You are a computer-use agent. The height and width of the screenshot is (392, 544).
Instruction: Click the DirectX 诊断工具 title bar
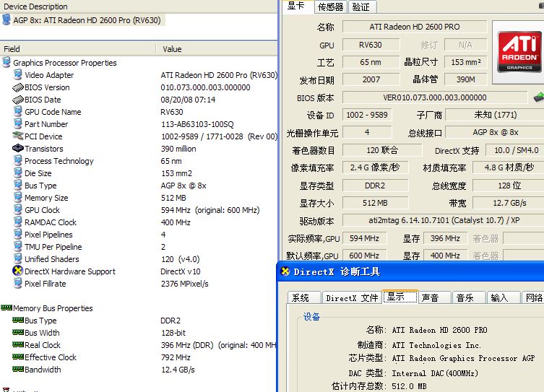(x=411, y=271)
